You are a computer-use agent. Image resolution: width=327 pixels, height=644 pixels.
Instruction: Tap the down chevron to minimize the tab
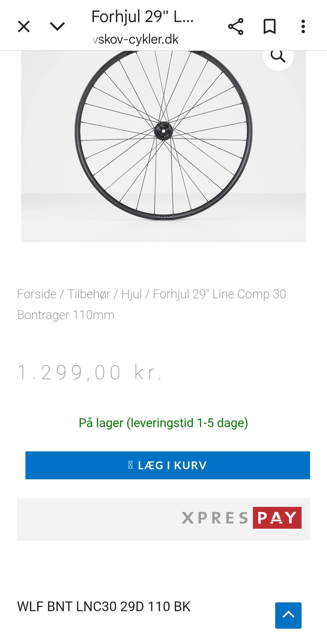(57, 26)
